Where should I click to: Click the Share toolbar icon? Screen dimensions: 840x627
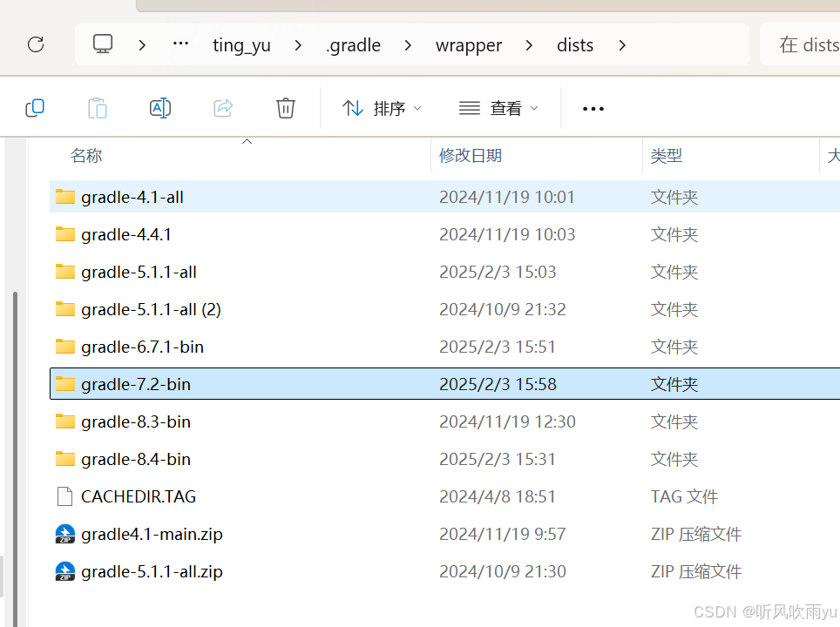pos(223,108)
